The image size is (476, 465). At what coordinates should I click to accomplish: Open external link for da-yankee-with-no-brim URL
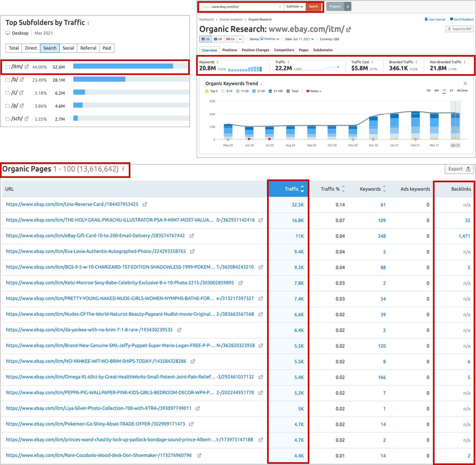pos(179,330)
